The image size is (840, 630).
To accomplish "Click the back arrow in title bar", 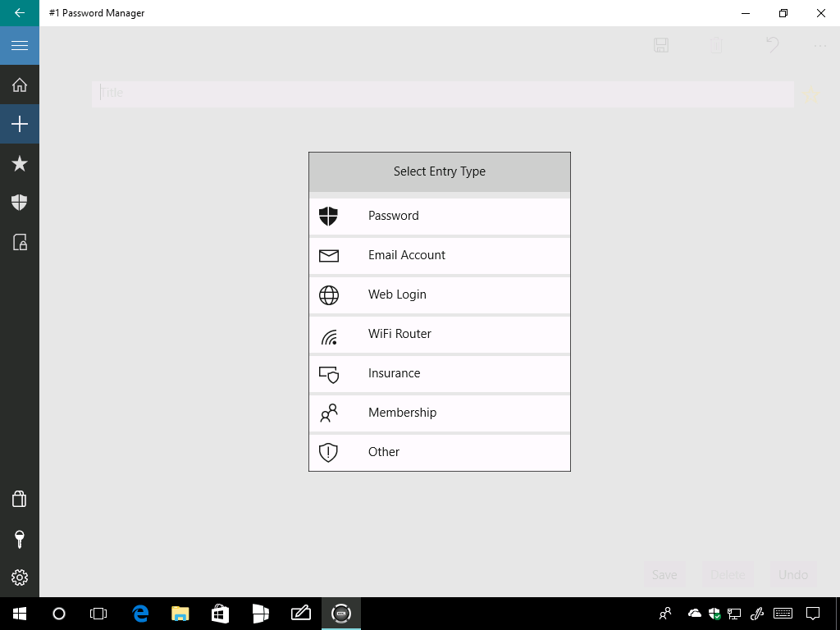I will pos(20,13).
